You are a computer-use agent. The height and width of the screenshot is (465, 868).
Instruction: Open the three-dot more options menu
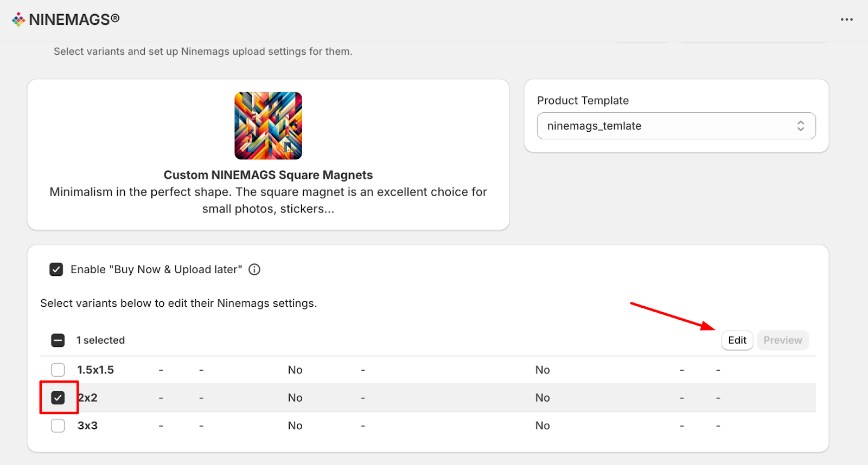tap(846, 20)
